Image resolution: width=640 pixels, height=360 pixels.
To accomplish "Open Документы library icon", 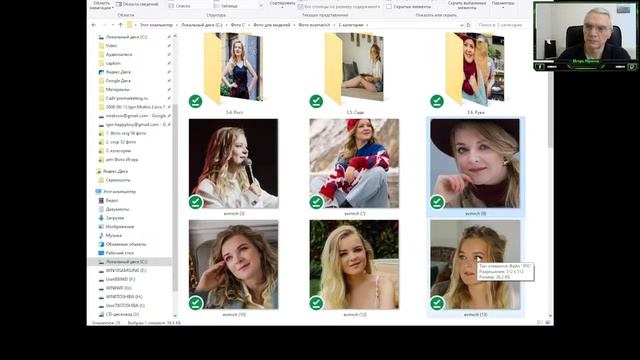I will [x=101, y=209].
